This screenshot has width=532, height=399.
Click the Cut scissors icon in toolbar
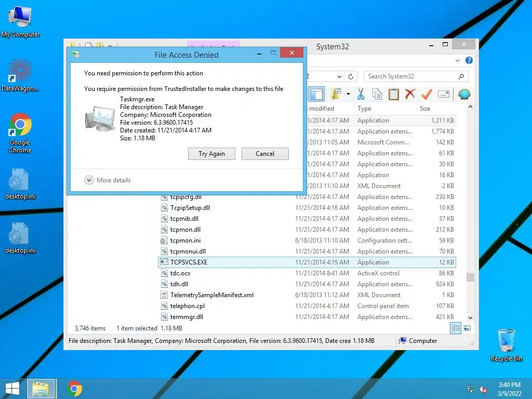(361, 94)
